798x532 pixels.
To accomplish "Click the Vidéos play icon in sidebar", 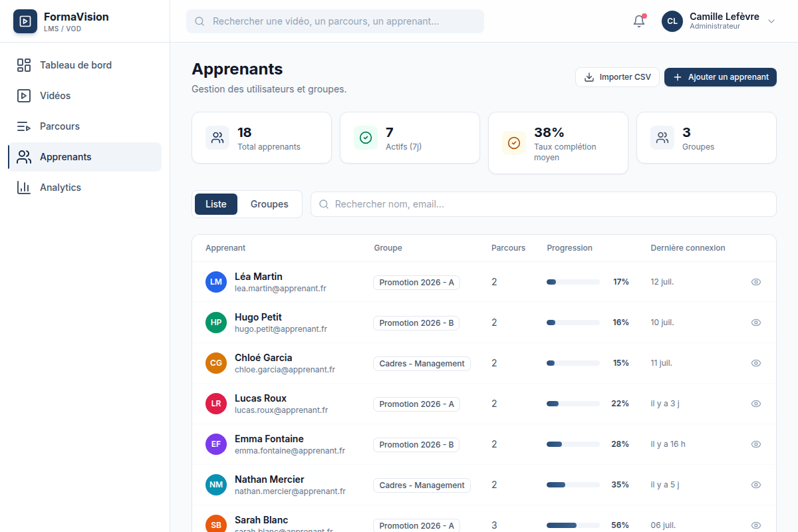I will click(24, 96).
